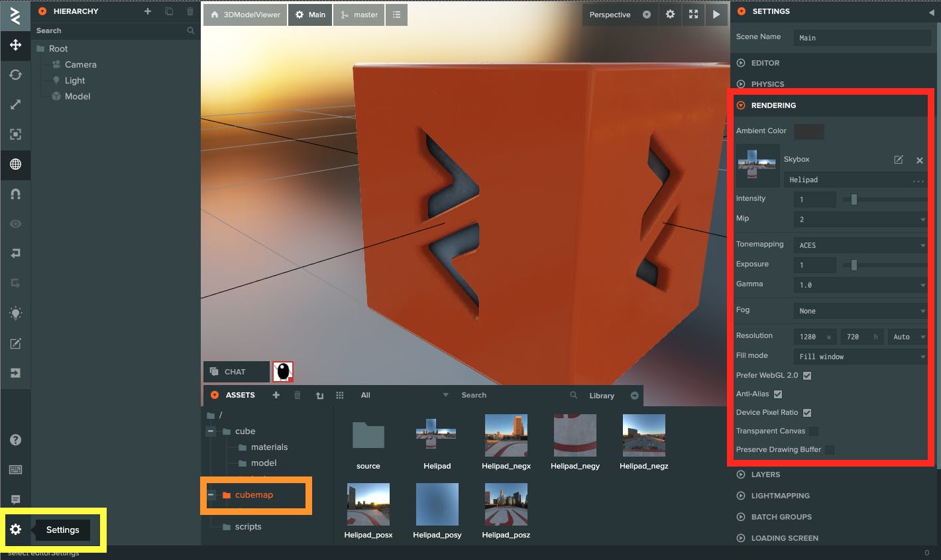Select the Scale gizmo tool
The height and width of the screenshot is (560, 941).
coord(15,105)
